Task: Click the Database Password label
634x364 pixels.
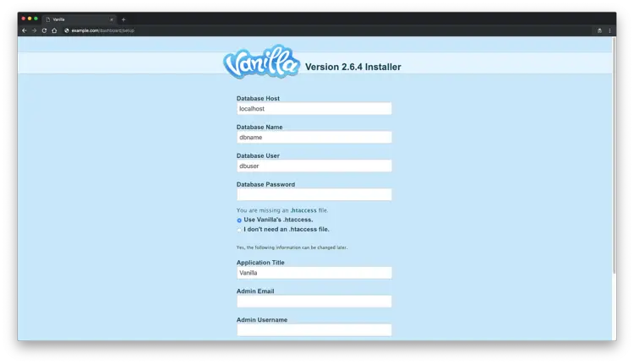Action: (x=265, y=184)
